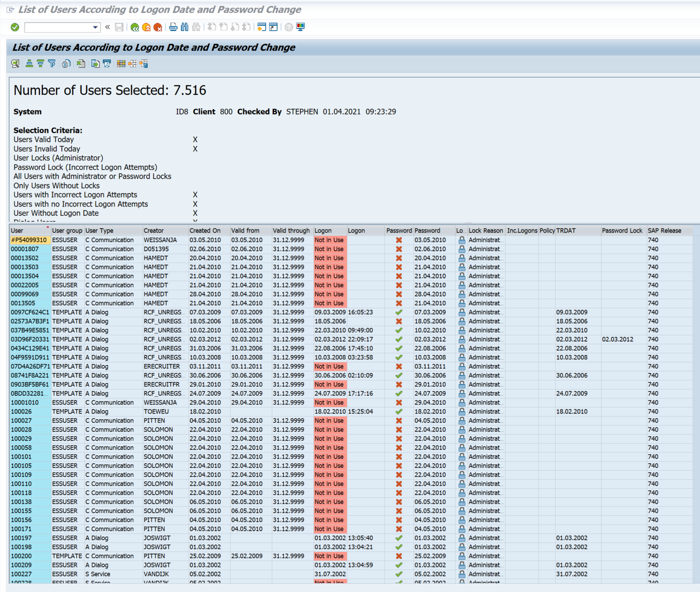Create a new GUI session
The image size is (700, 592).
point(262,27)
